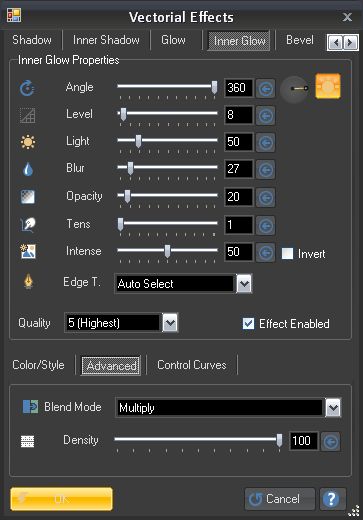363x520 pixels.
Task: Reset the Light value with its arrow button
Action: pos(265,143)
